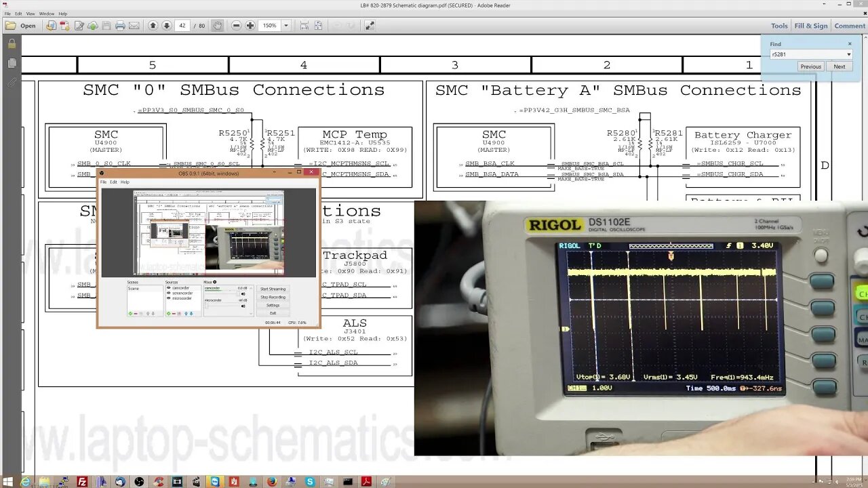868x488 pixels.
Task: Close the Find box with its X
Action: tap(849, 44)
